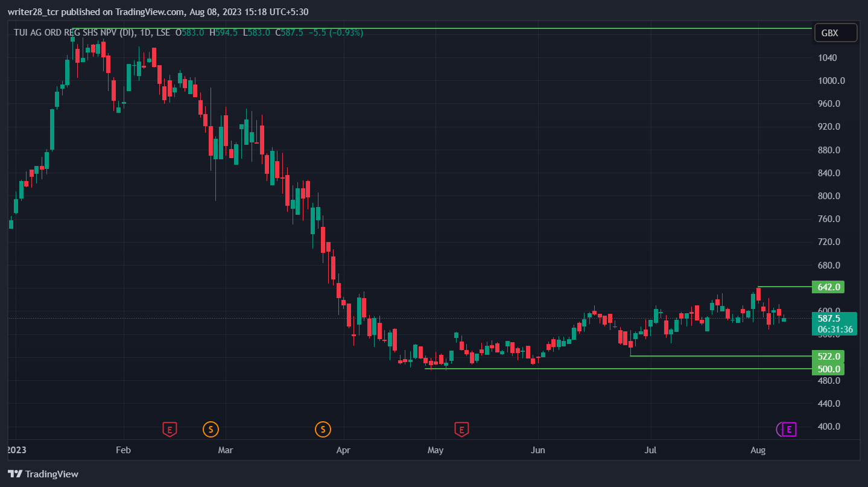This screenshot has height=487, width=868.
Task: Click the LSE exchange label
Action: pos(163,33)
